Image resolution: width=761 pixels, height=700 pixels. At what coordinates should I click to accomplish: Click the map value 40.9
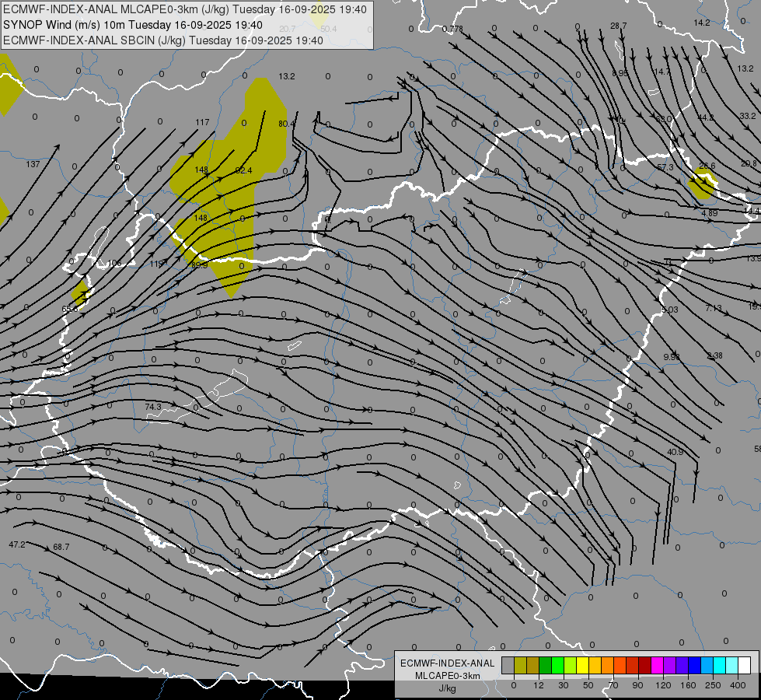click(x=675, y=452)
